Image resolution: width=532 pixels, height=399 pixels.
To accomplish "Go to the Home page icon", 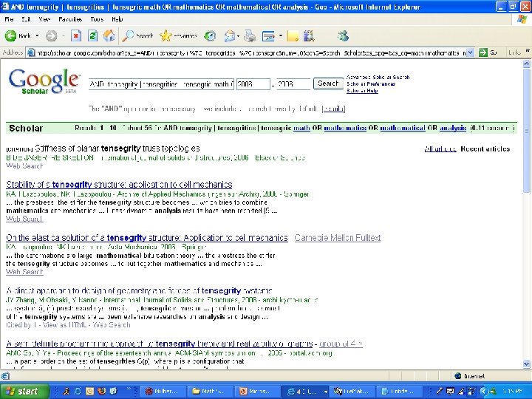I will [109, 35].
